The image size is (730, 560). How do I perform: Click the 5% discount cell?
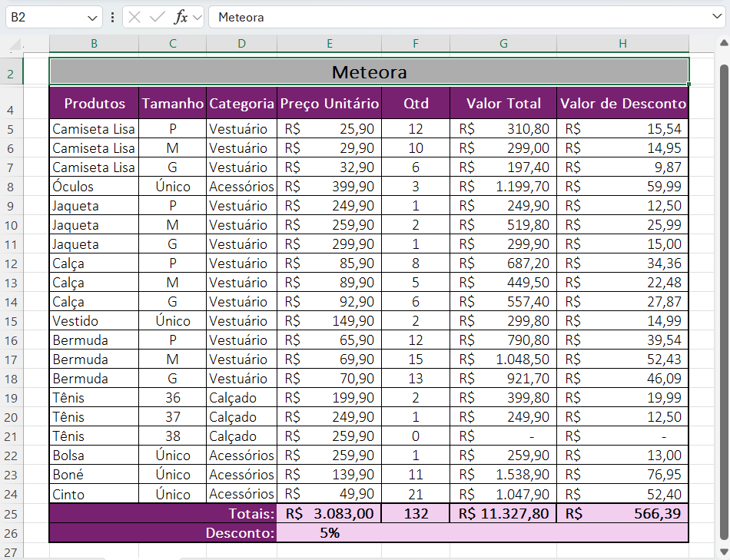pos(329,532)
